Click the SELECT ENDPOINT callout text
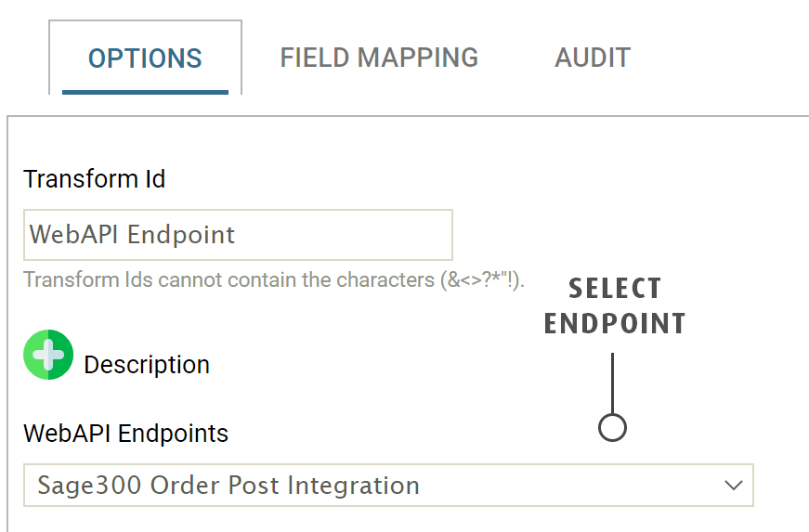This screenshot has width=809, height=532. click(615, 305)
